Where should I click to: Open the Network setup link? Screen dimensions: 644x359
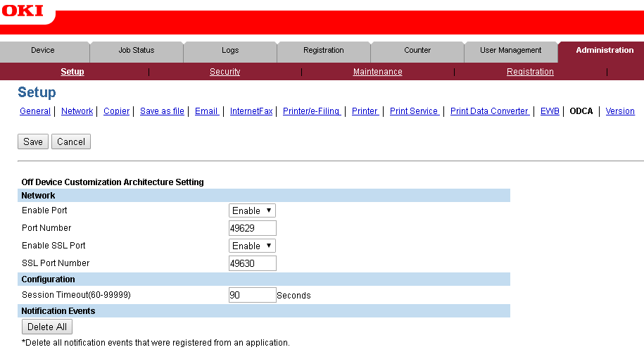click(x=77, y=111)
